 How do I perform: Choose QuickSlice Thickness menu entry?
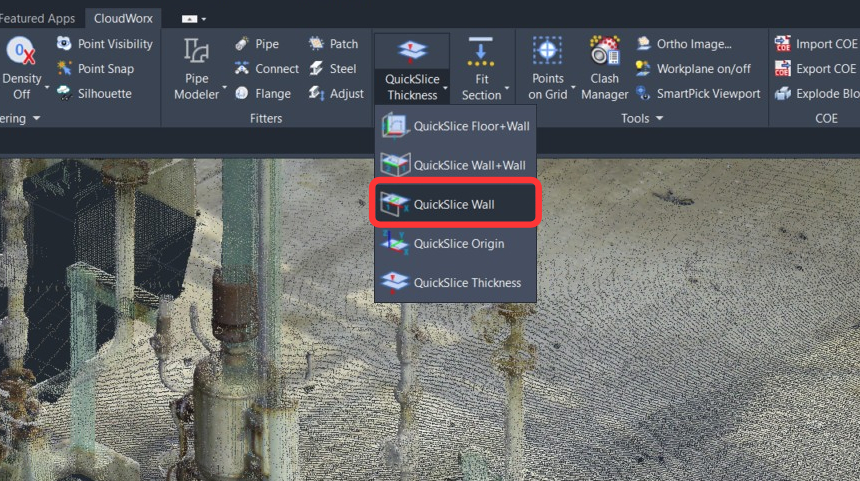pos(455,282)
